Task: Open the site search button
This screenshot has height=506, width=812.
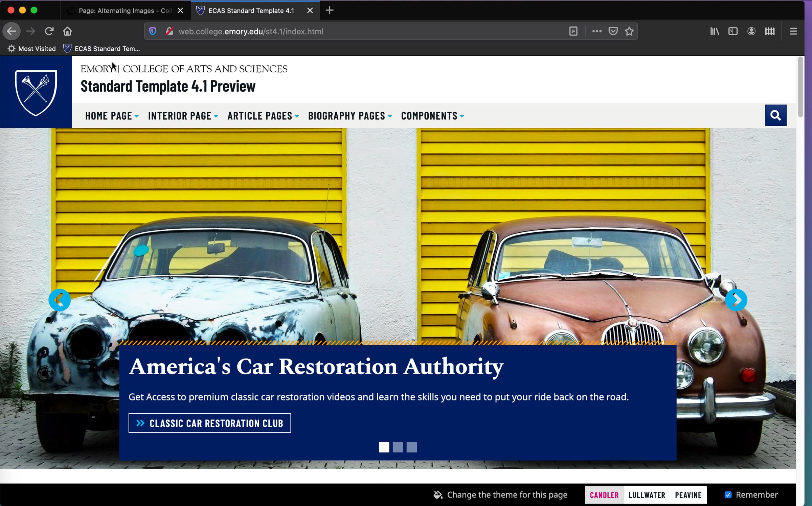Action: tap(776, 115)
